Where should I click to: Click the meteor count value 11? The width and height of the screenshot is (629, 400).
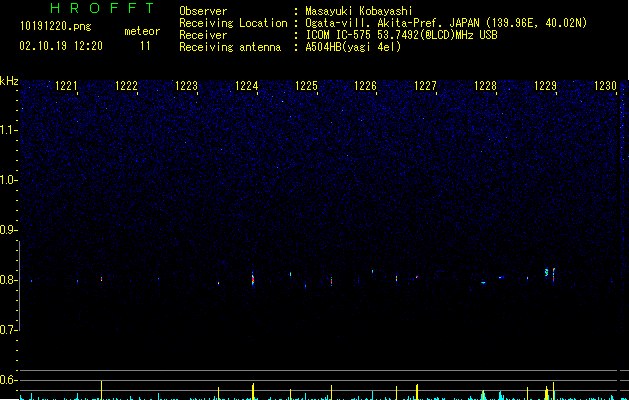tap(145, 46)
